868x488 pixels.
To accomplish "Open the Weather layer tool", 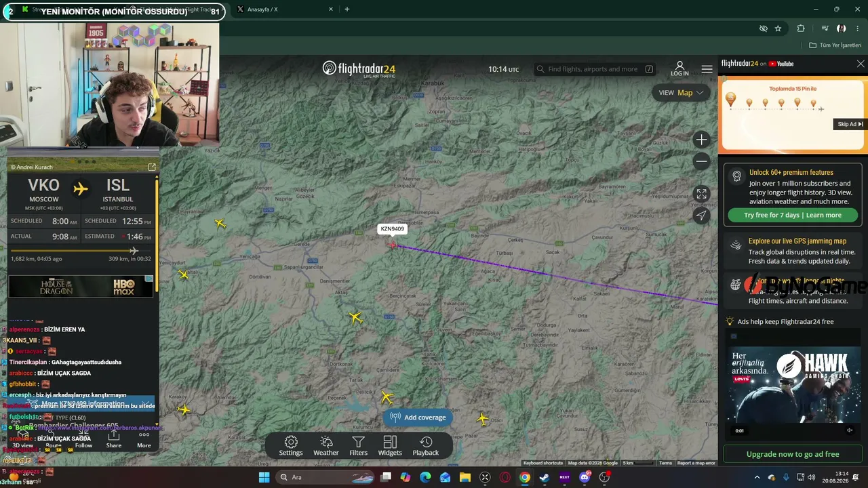I will [x=325, y=446].
